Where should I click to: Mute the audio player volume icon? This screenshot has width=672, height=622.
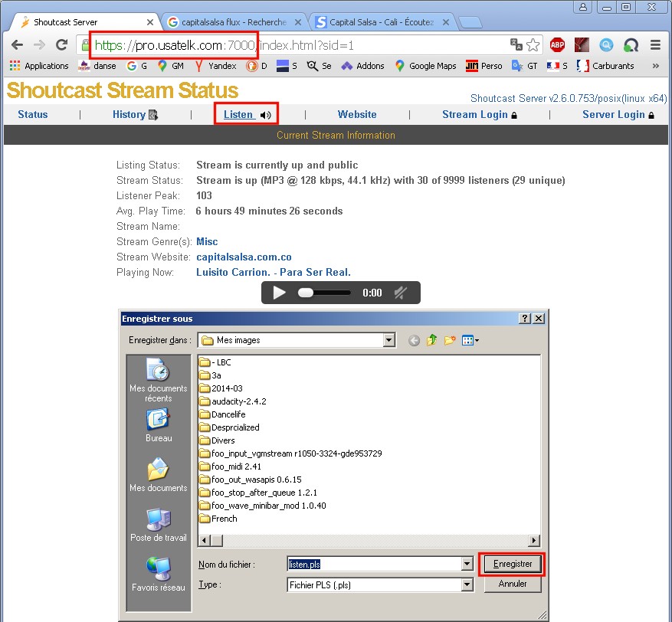(x=400, y=293)
